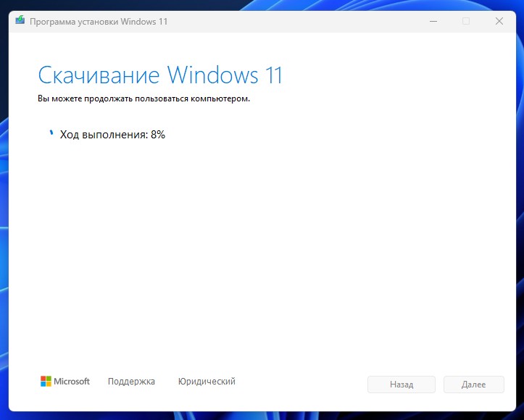
Task: Open the Поддержка support link
Action: [x=131, y=382]
